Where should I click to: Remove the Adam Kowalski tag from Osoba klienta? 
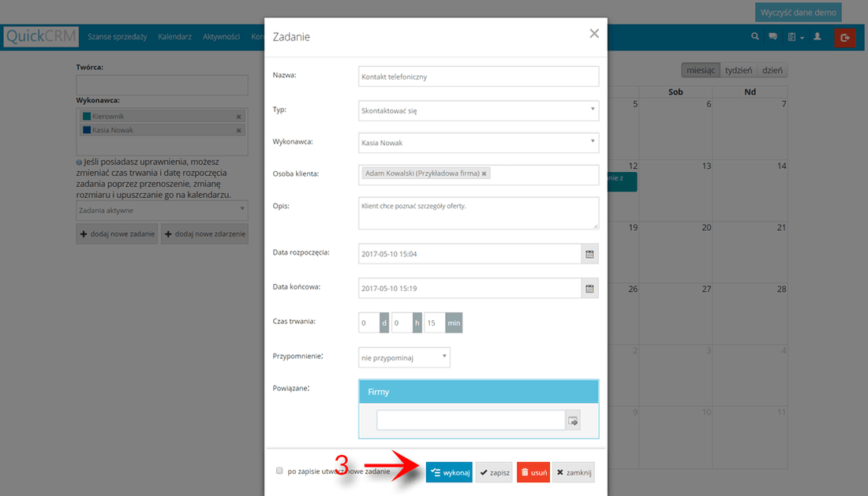pos(485,171)
